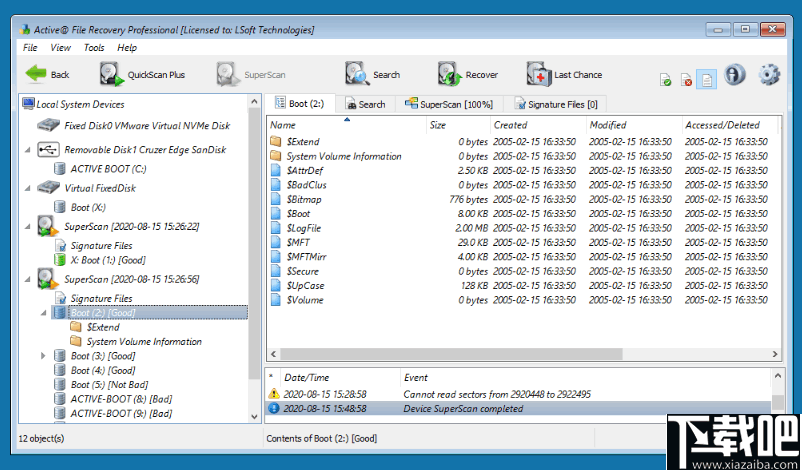Viewport: 802px width, 470px height.
Task: Select the $BadClus file
Action: [306, 185]
